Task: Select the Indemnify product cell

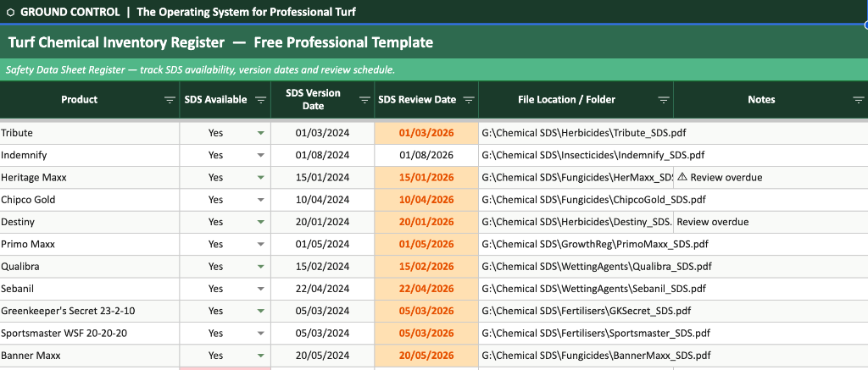Action: 90,156
